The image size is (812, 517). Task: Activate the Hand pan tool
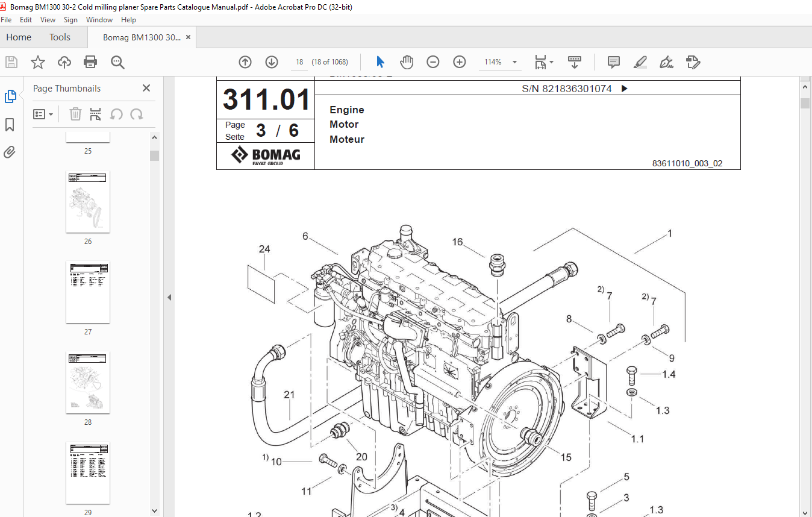tap(407, 62)
